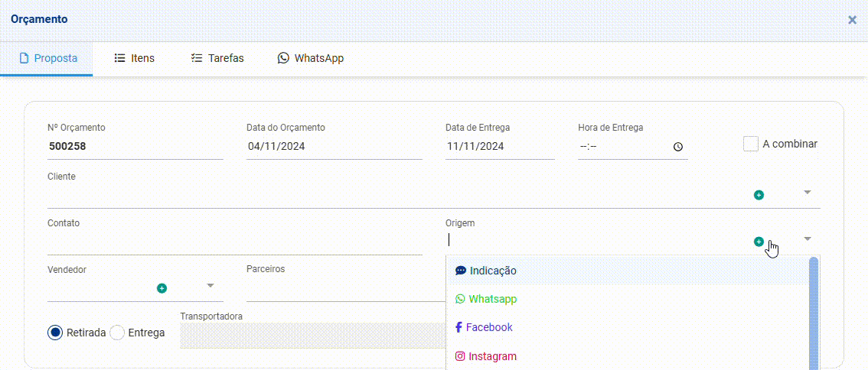This screenshot has height=370, width=868.
Task: Enable the A combinar checkbox
Action: tap(750, 144)
